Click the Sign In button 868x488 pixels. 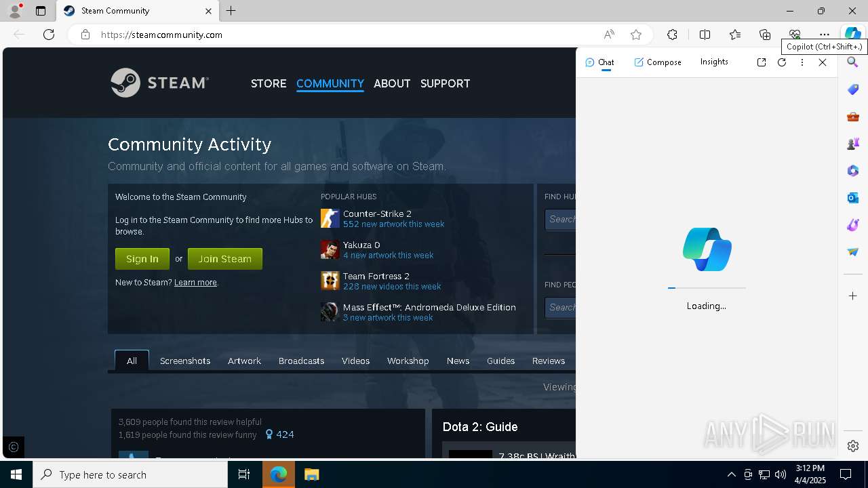pyautogui.click(x=142, y=259)
